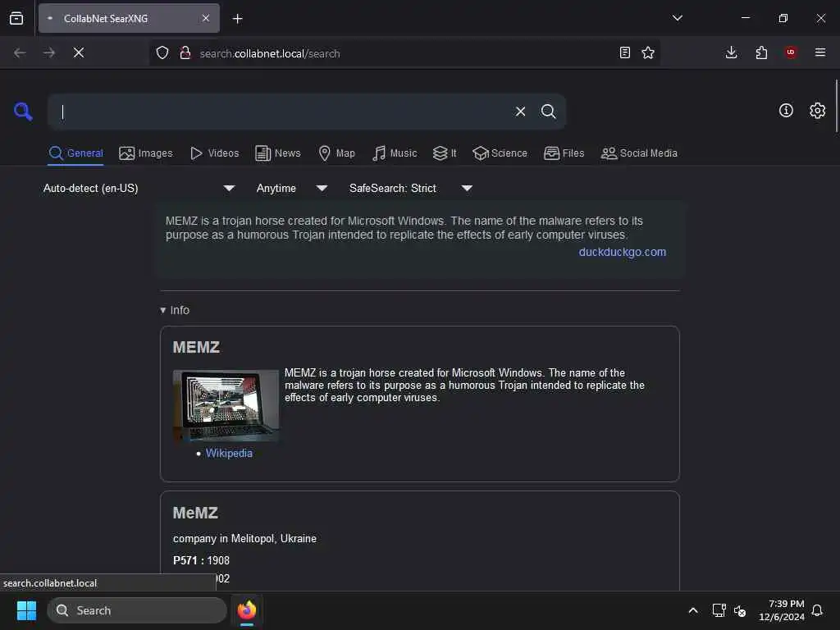Bookmark this page with star

tap(648, 53)
